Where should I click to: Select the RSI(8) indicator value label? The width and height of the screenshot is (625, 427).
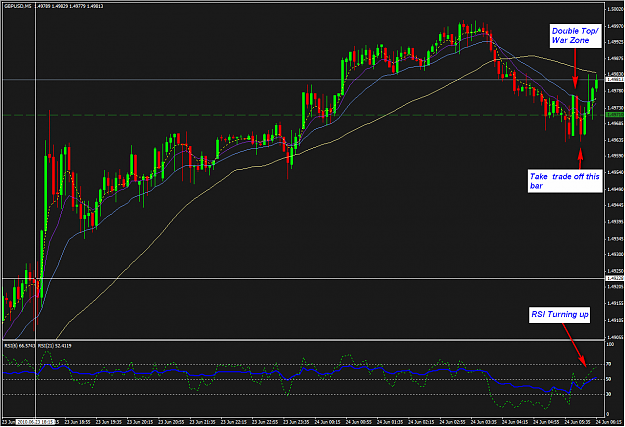coord(20,346)
